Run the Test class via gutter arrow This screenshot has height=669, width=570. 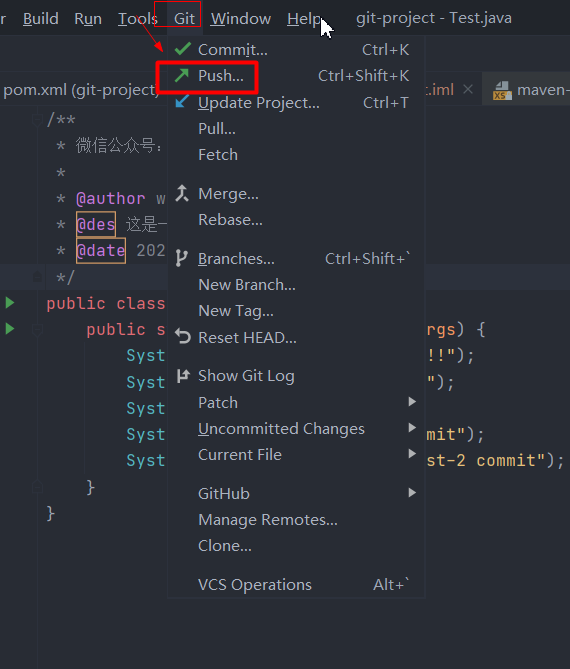(10, 303)
